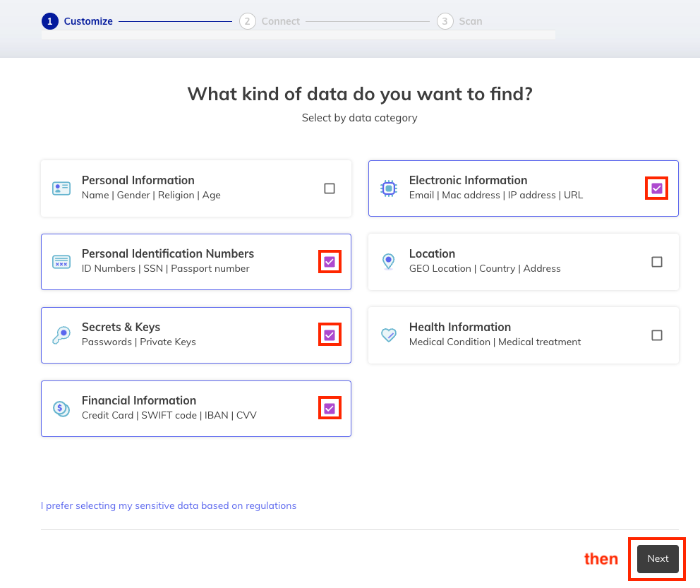Image resolution: width=700 pixels, height=588 pixels.
Task: Click the Location pin icon
Action: [389, 262]
